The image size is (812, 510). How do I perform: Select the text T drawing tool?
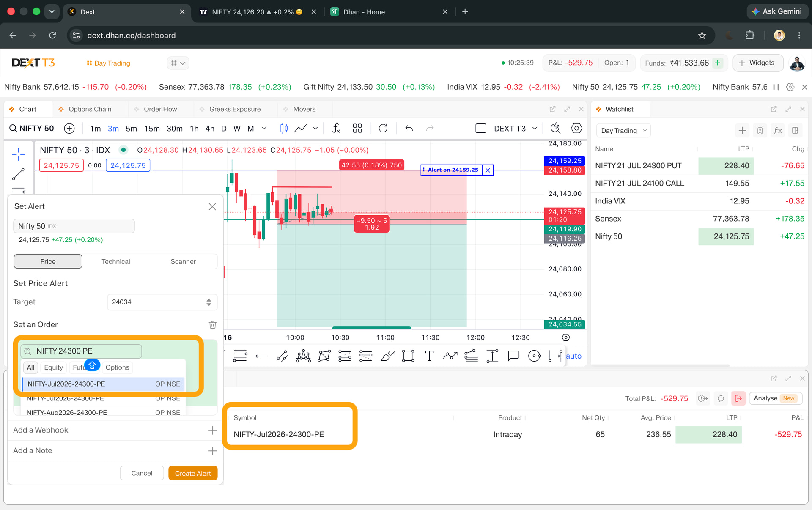[x=429, y=356]
